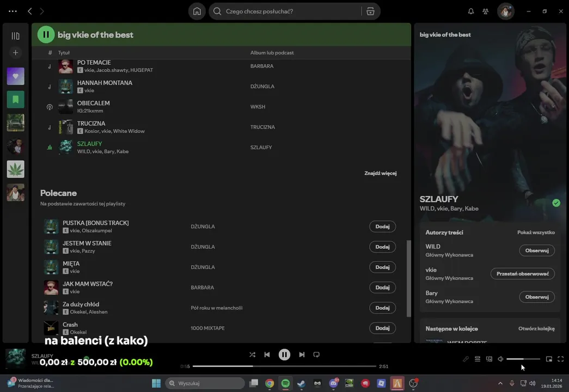Click the Znajdź więcej link
Image resolution: width=569 pixels, height=392 pixels.
pyautogui.click(x=380, y=173)
